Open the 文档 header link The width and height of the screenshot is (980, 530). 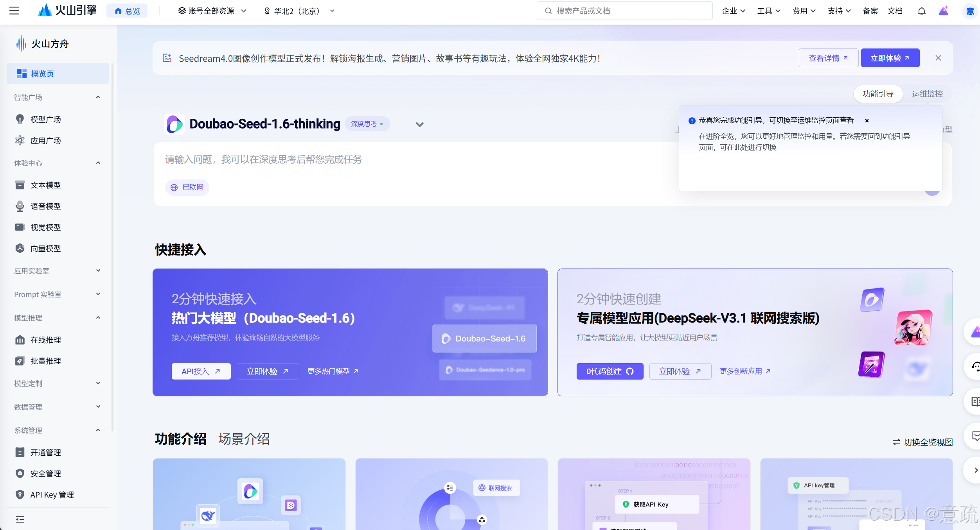pyautogui.click(x=895, y=11)
